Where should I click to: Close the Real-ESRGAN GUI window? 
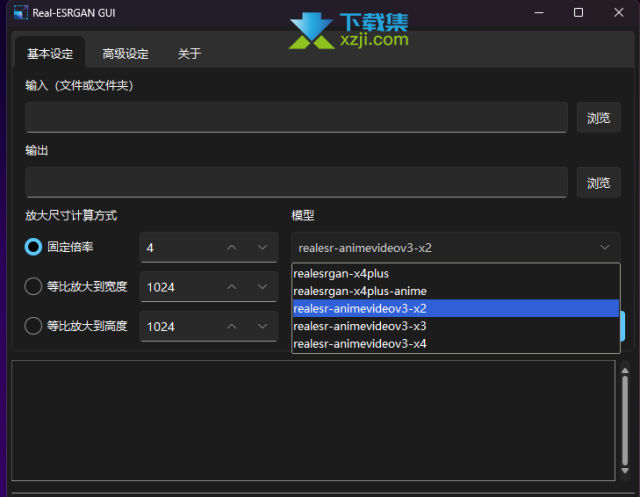tap(619, 13)
